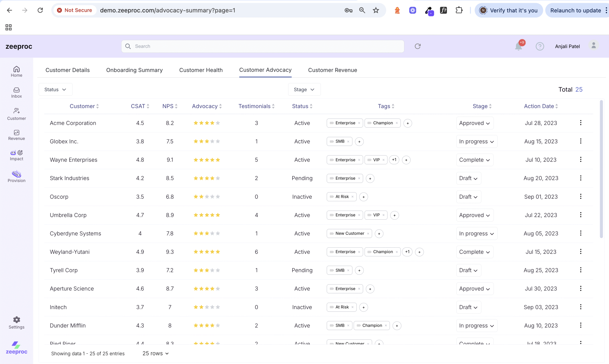Switch to the Customer Revenue tab
Screen dimensions: 609x364
pyautogui.click(x=332, y=70)
